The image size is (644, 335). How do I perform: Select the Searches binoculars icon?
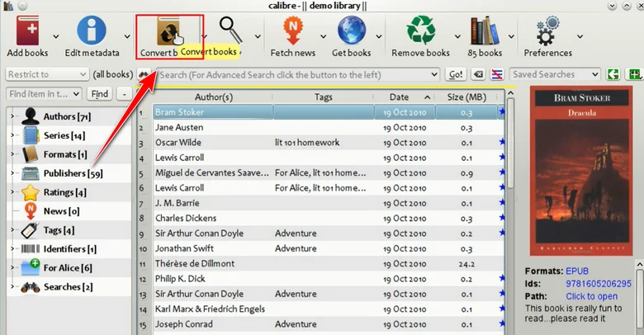tap(31, 287)
